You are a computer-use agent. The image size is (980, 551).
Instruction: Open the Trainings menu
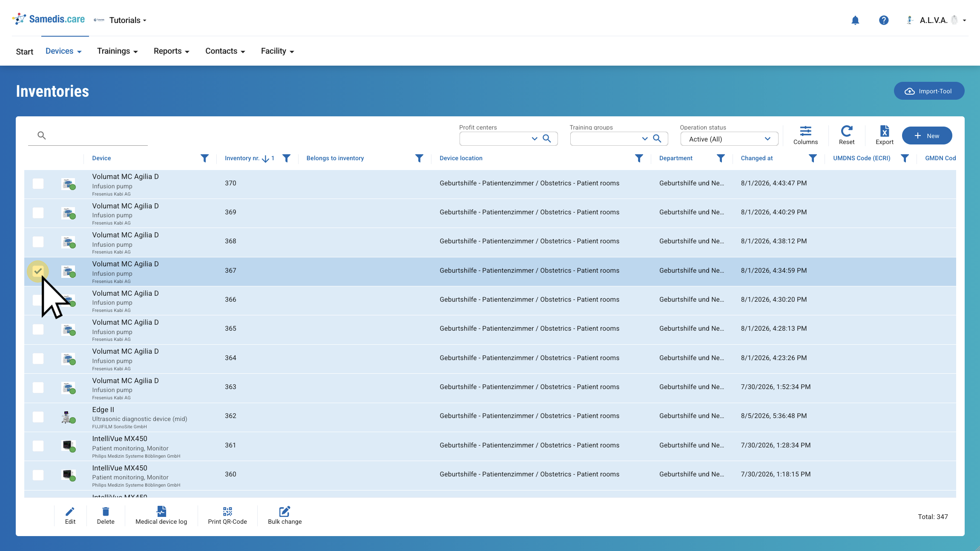pos(118,51)
